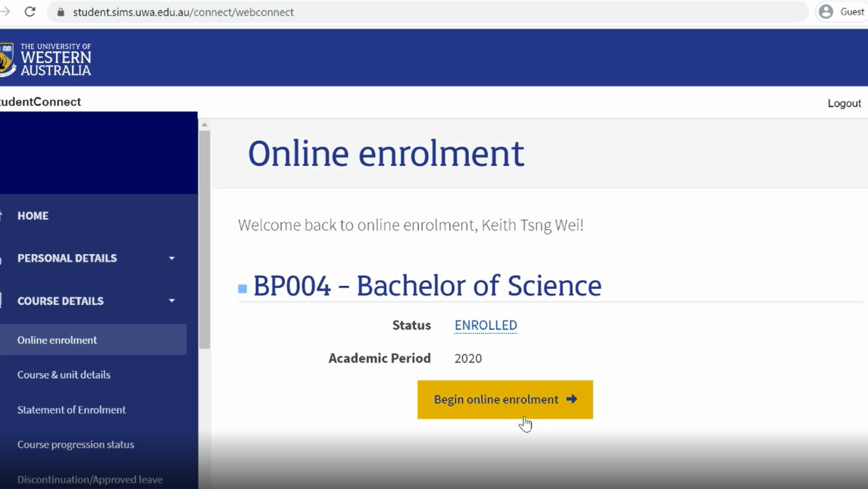868x489 pixels.
Task: Click the ENROLLED status link
Action: [x=486, y=325]
